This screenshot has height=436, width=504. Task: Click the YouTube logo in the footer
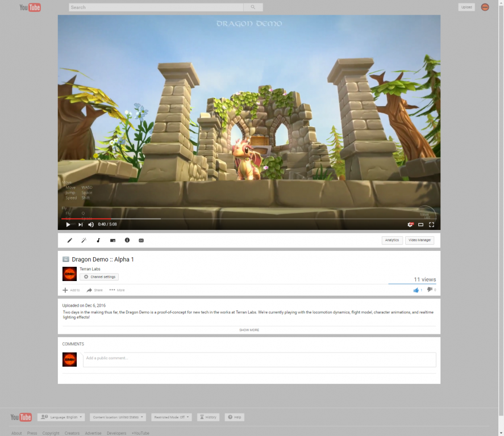[x=21, y=417]
